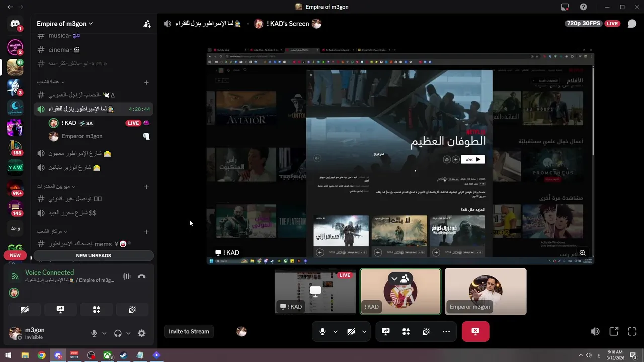
Task: Create channel in عامة الشعب category
Action: click(x=146, y=82)
